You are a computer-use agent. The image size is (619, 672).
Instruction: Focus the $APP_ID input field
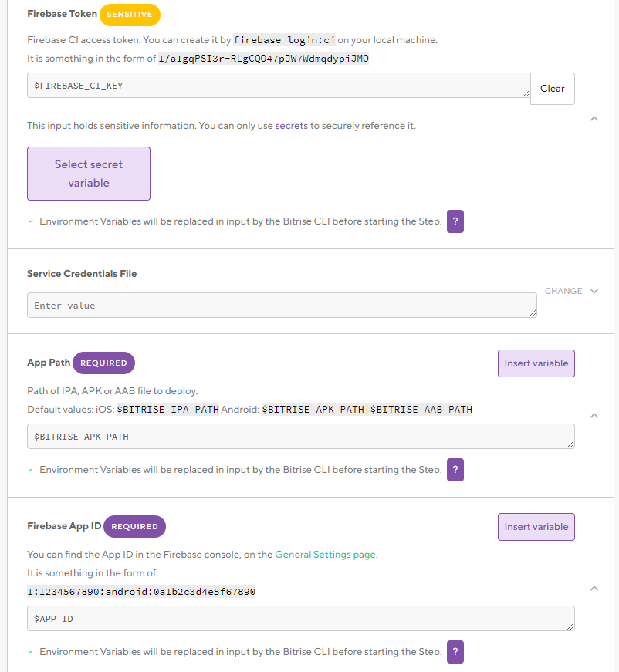(x=300, y=619)
